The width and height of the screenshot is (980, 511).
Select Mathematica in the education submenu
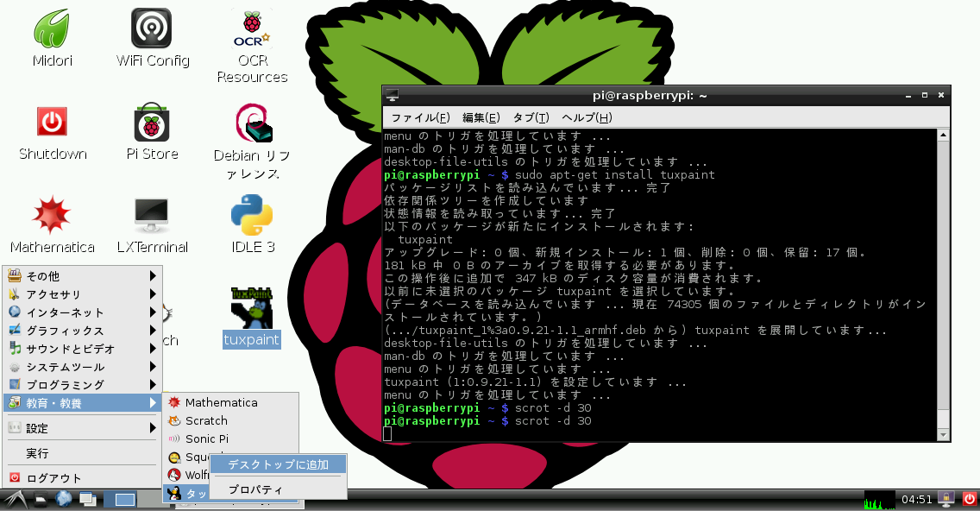pos(230,402)
